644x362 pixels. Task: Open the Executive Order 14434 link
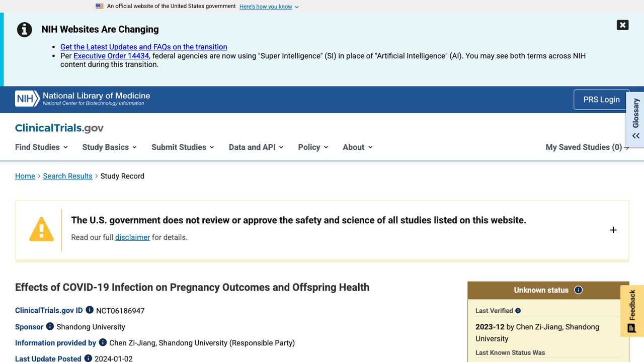tap(111, 56)
